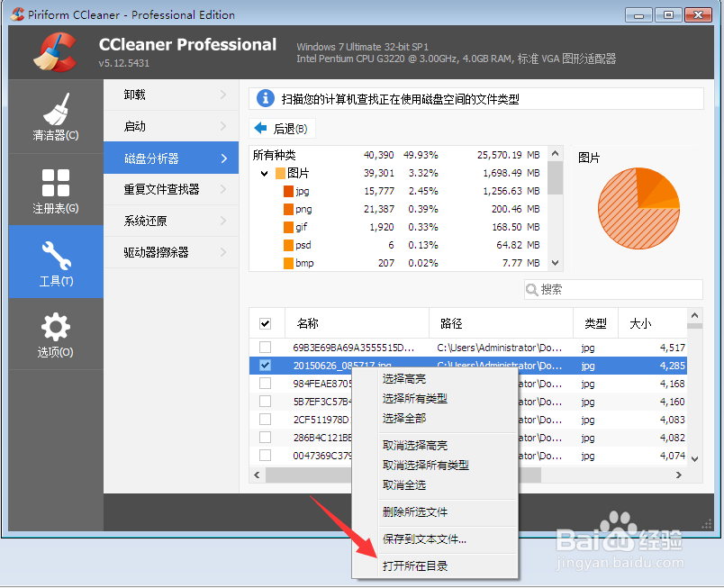Select the bmp row 7.77 MB
724x588 pixels.
[399, 263]
